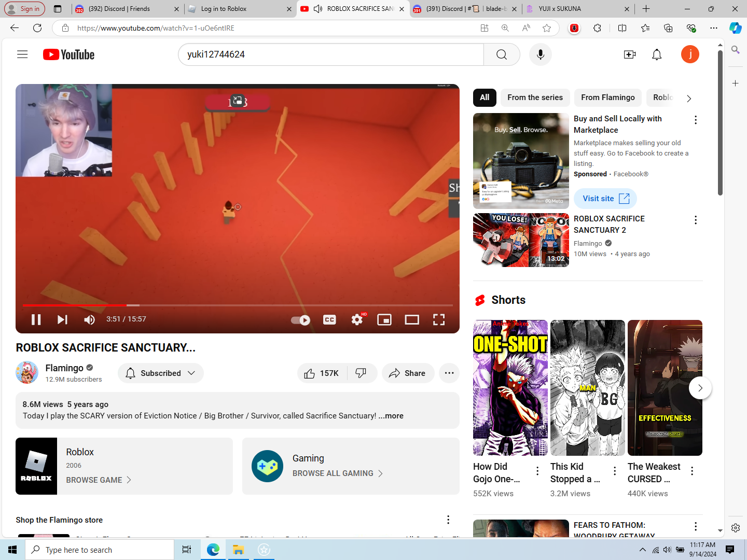Open browser extensions puzzle icon
Viewport: 747px width, 560px height.
pyautogui.click(x=598, y=28)
